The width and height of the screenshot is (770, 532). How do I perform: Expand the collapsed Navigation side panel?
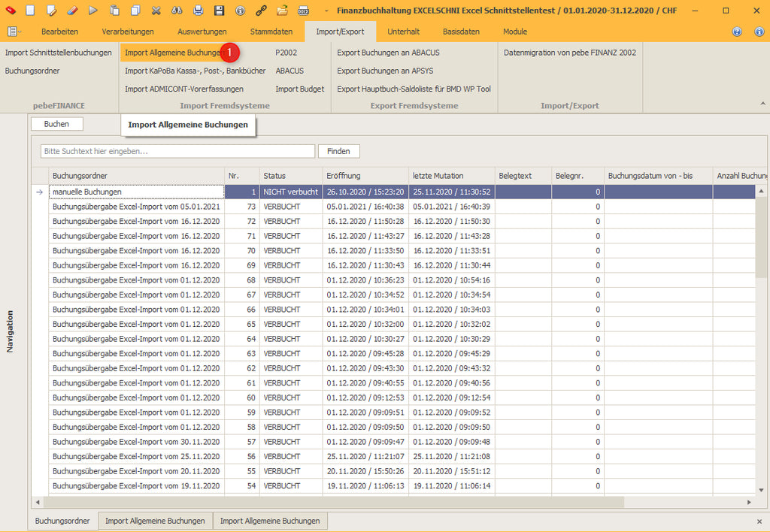tap(11, 331)
